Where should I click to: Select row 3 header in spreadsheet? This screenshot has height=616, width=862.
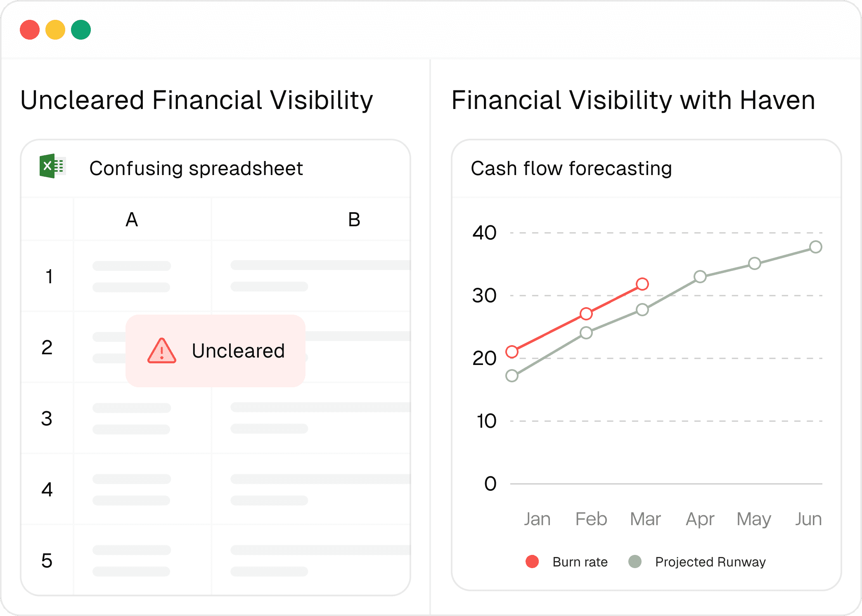coord(47,419)
